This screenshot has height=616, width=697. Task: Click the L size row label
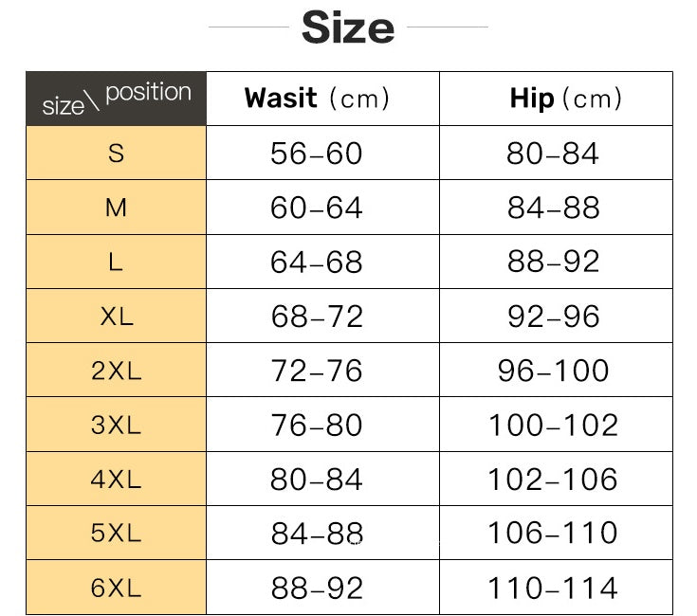(x=116, y=262)
